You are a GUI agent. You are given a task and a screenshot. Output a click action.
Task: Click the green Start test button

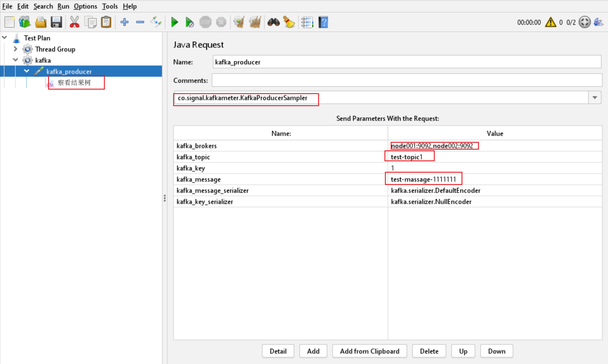(x=174, y=22)
